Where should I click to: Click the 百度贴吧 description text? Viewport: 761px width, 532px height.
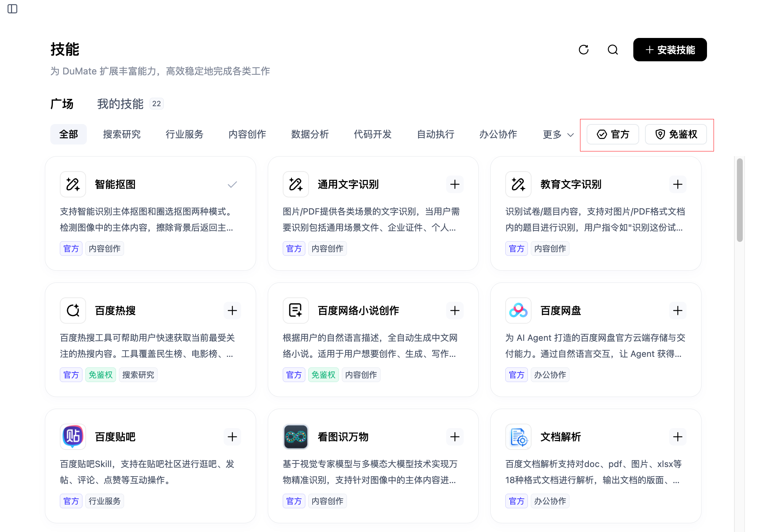147,472
